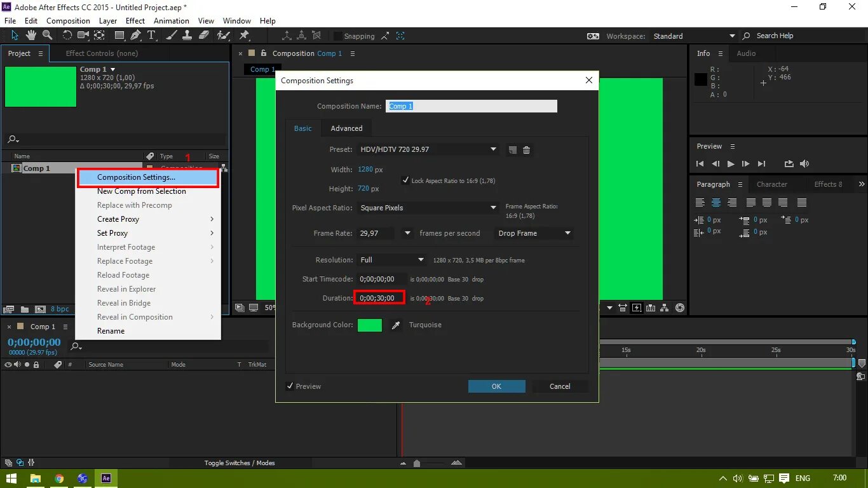Select the Hand tool
Screen dimensions: 868x488
click(x=31, y=36)
